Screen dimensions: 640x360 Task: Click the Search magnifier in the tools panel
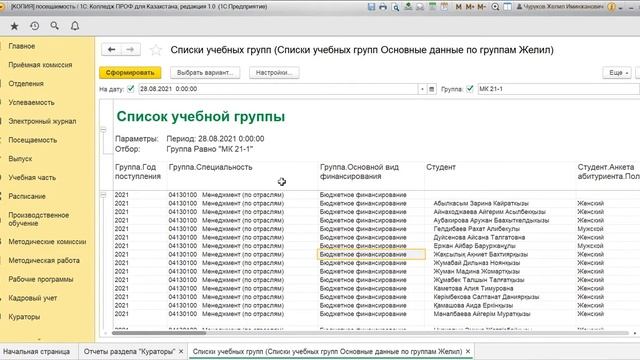[x=54, y=26]
